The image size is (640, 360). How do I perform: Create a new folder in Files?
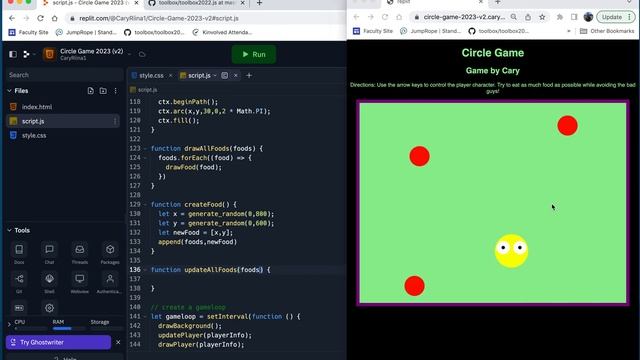(103, 91)
